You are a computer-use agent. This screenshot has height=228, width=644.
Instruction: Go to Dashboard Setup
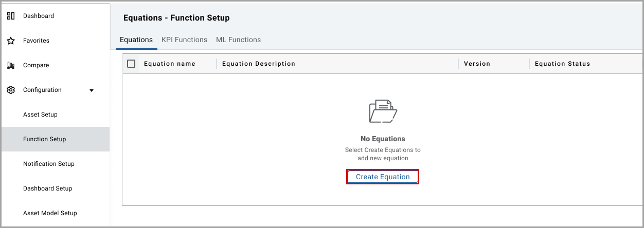click(x=47, y=188)
